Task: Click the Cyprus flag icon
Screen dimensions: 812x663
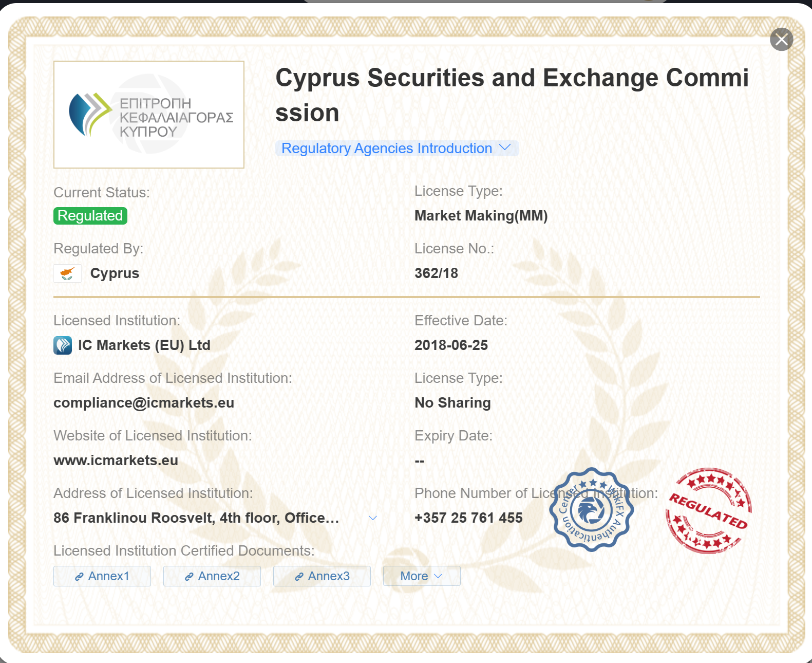Action: (x=67, y=273)
